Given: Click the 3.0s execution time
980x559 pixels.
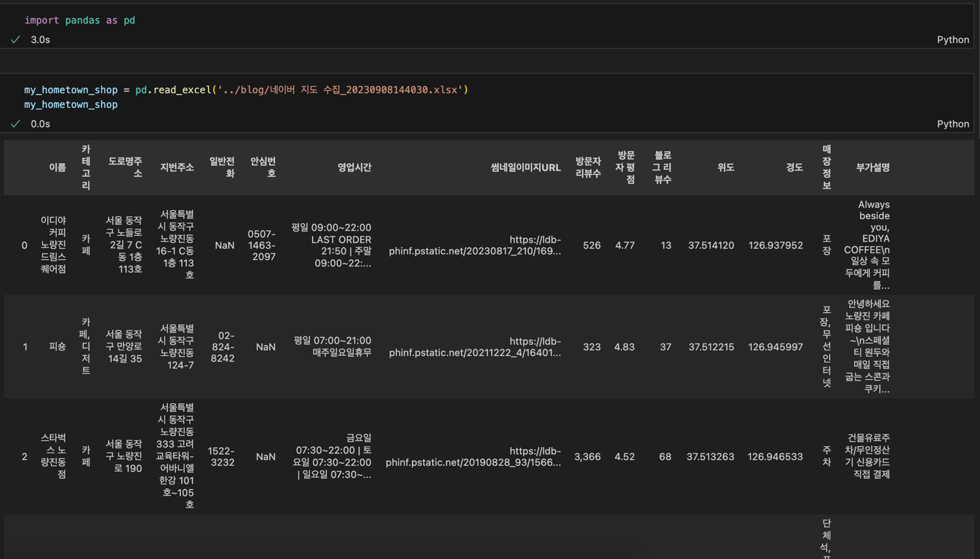Looking at the screenshot, I should pyautogui.click(x=41, y=40).
